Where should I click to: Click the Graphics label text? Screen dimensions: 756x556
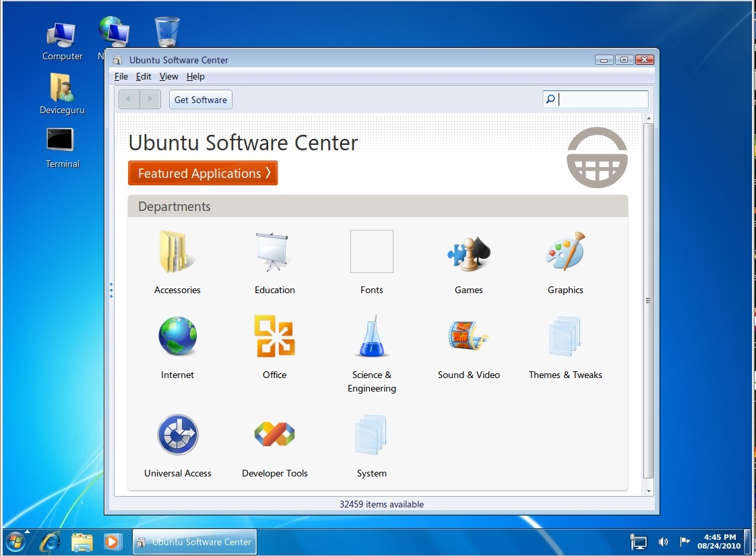(x=565, y=290)
